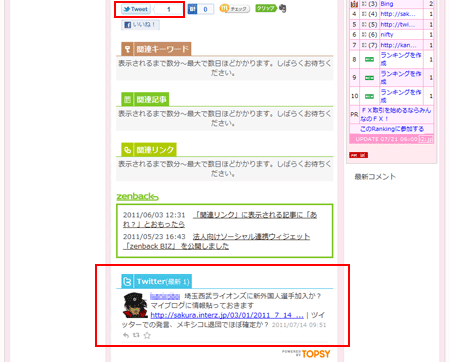Click the Twitter(最新 1) heading label
Viewport: 450px width, 362px height.
(x=163, y=282)
